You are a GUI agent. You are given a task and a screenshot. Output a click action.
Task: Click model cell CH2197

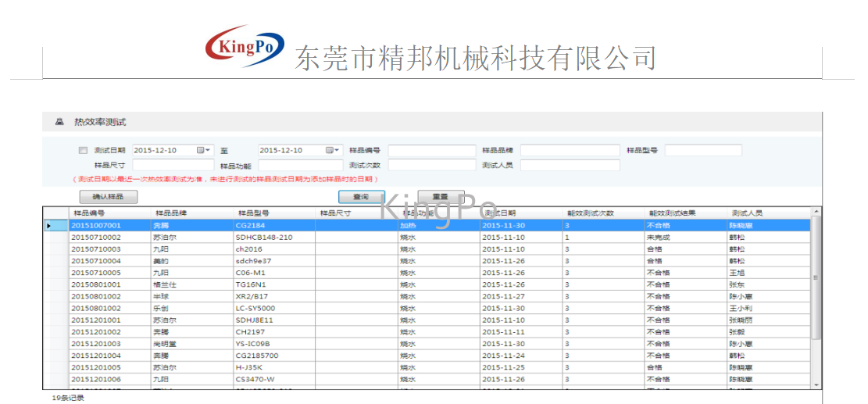(274, 332)
